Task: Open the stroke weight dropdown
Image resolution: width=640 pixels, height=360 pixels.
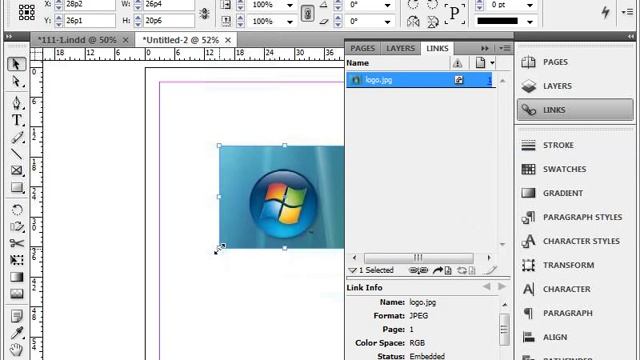Action: click(x=530, y=5)
